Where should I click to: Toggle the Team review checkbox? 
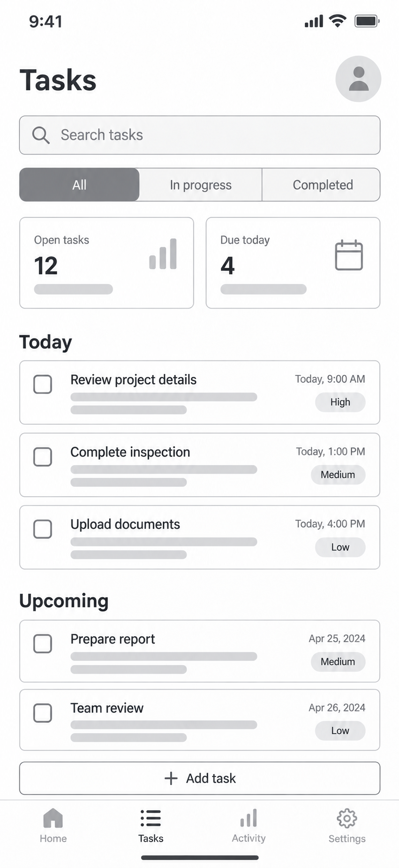click(43, 713)
